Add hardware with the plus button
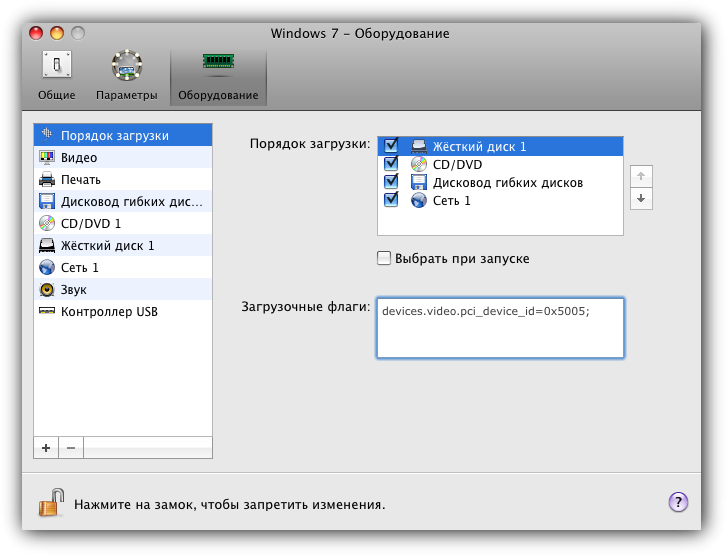This screenshot has height=556, width=728. pos(46,448)
